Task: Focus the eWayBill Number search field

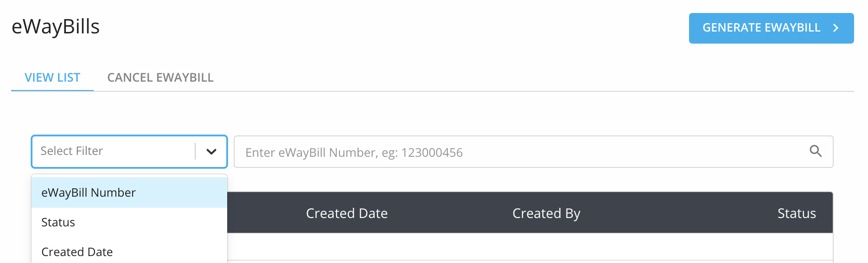Action: [533, 152]
